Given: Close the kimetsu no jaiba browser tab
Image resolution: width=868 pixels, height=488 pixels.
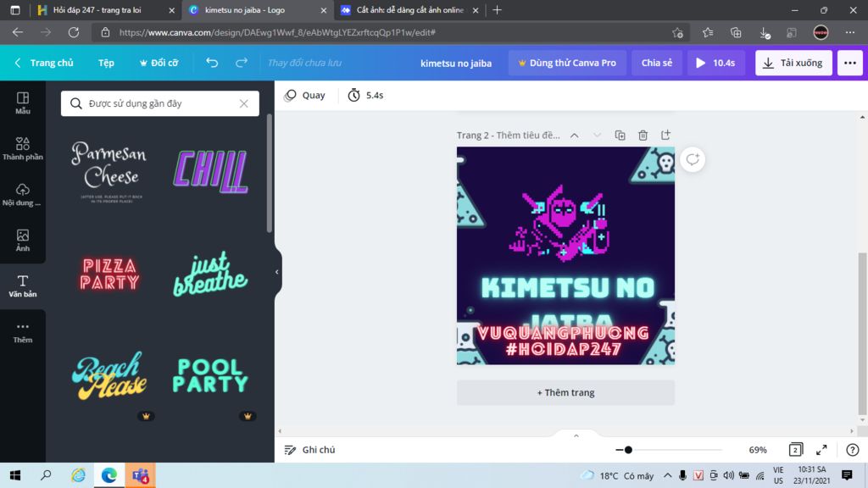Looking at the screenshot, I should 324,10.
